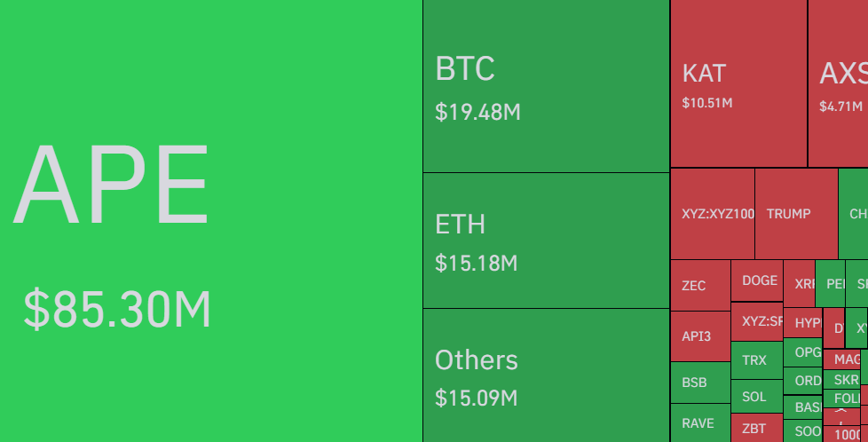868x442 pixels.
Task: Click the ORD tile
Action: [x=803, y=381]
